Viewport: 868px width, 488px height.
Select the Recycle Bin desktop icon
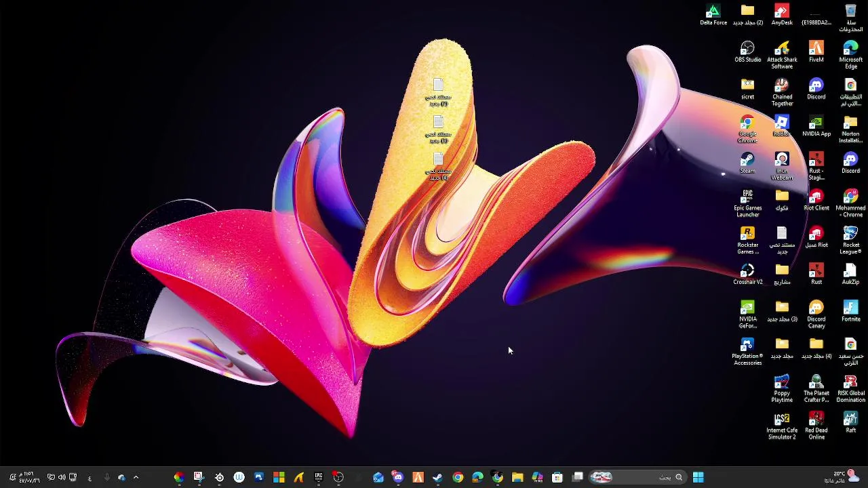pos(850,18)
